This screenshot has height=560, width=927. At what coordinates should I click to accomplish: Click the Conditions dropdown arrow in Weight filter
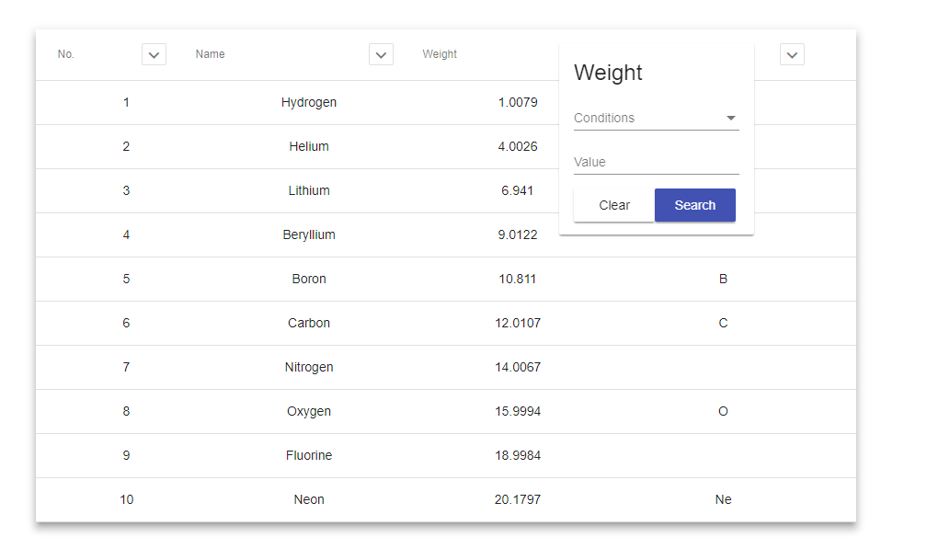tap(731, 118)
